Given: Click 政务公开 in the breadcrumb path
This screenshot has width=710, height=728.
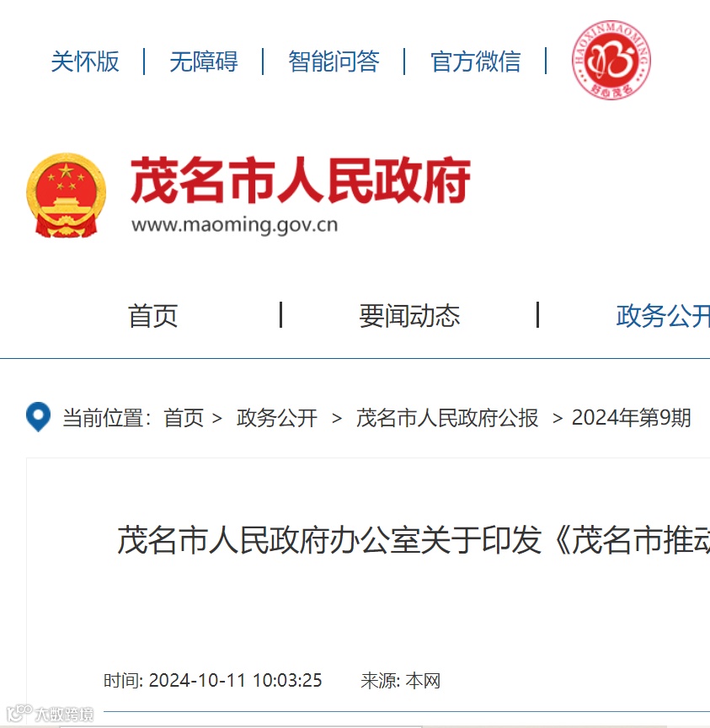Looking at the screenshot, I should click(277, 417).
